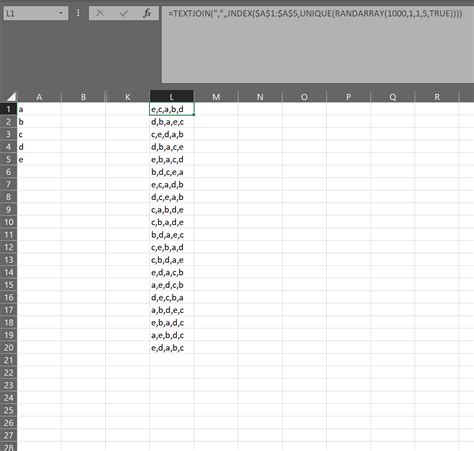Screen dimensions: 474x451
Task: Select column L header
Action: click(x=171, y=96)
